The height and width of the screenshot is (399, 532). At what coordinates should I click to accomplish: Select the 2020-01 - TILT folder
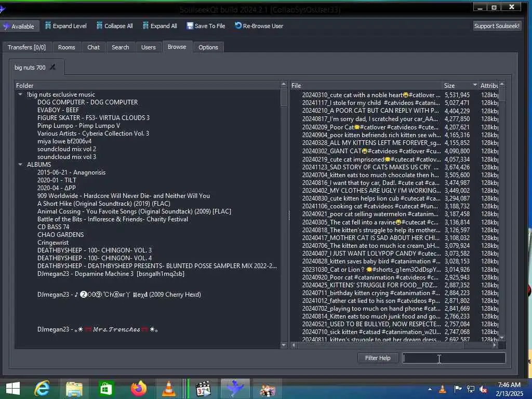[57, 180]
